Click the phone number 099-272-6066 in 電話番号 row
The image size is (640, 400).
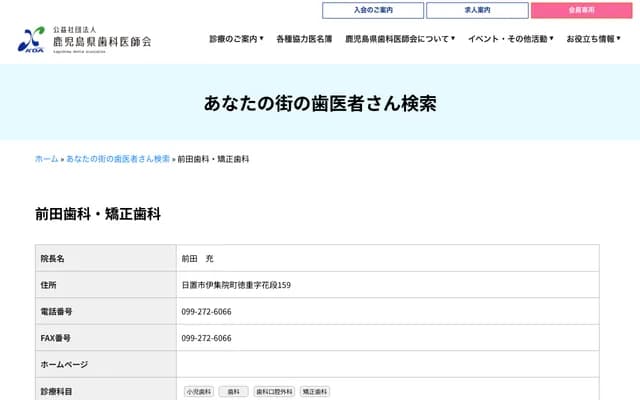206,312
